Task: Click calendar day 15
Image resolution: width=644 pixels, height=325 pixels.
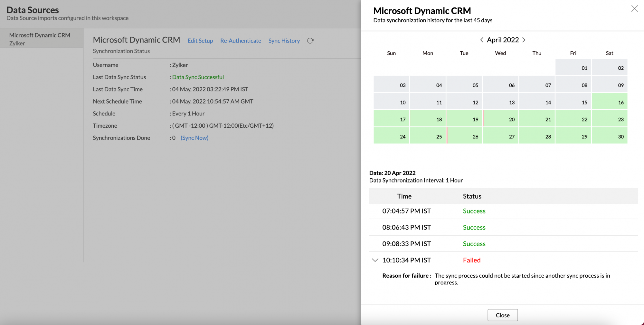Action: [573, 101]
